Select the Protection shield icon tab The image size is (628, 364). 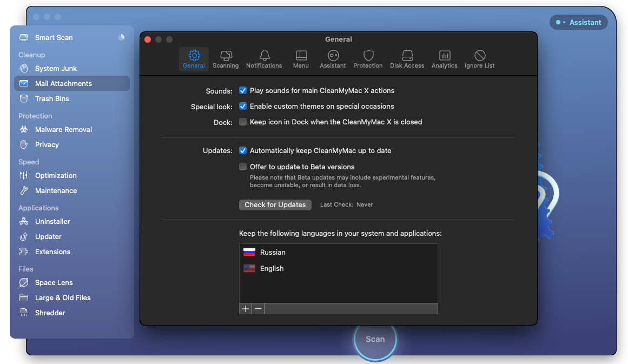coord(368,56)
